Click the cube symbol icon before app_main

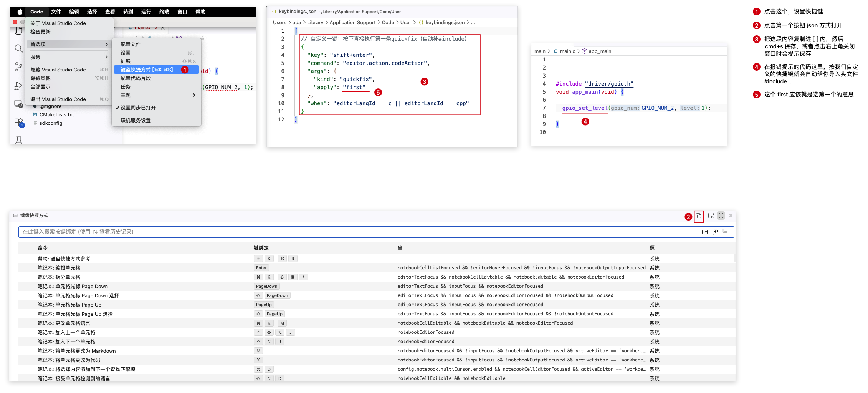tap(585, 51)
